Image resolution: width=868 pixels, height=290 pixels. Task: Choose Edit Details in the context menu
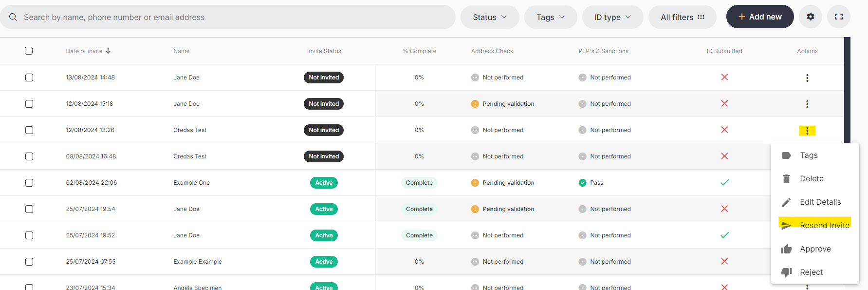(815, 202)
